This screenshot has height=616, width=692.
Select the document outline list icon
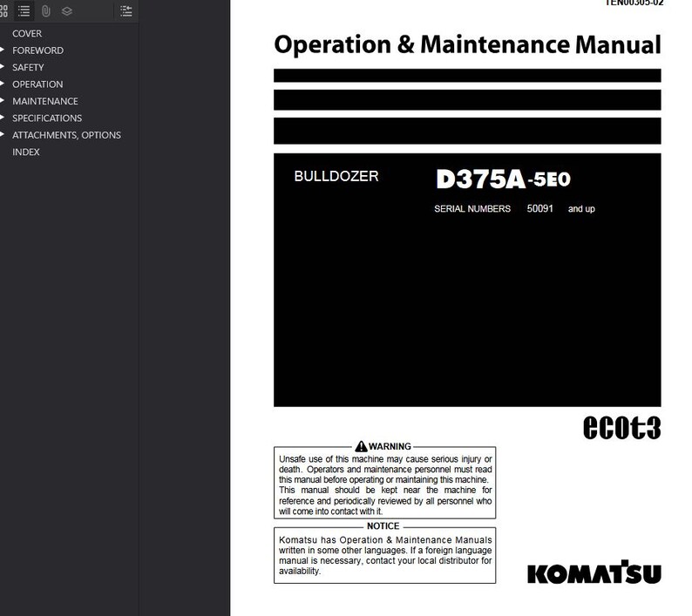point(24,11)
